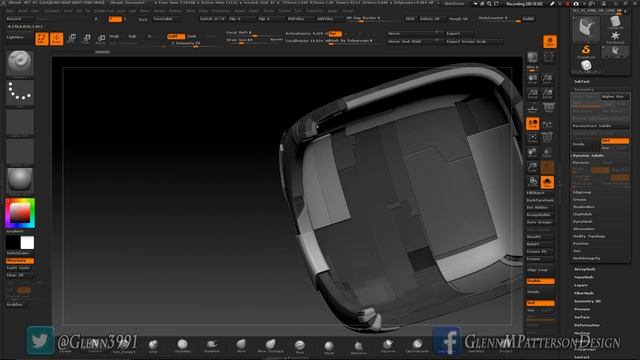
Task: Expand the DynaMesh subsection
Action: coord(582,222)
